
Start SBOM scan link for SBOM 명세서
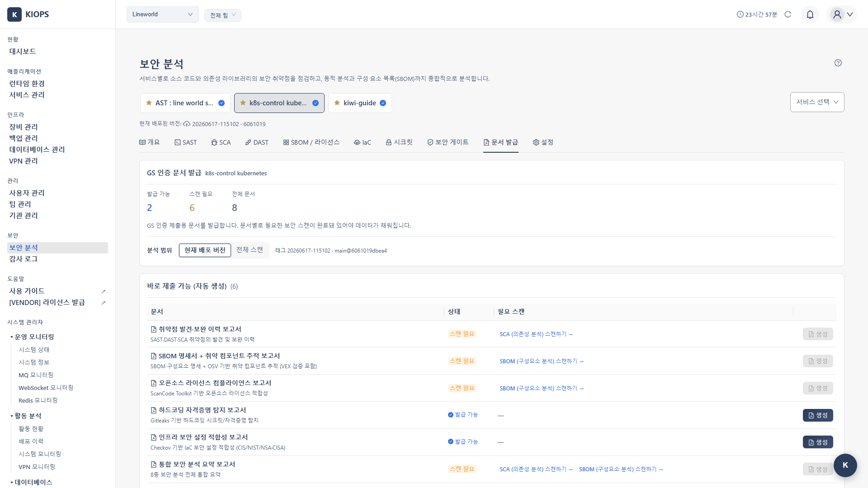[542, 361]
